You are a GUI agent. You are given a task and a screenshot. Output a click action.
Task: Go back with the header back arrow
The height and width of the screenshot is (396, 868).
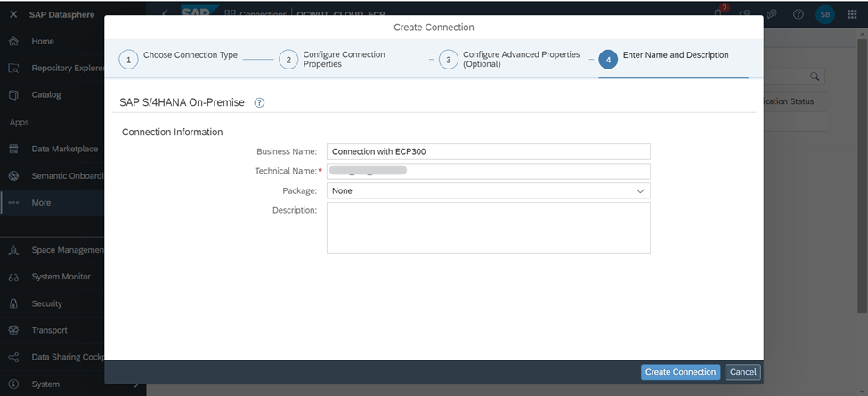pos(165,13)
